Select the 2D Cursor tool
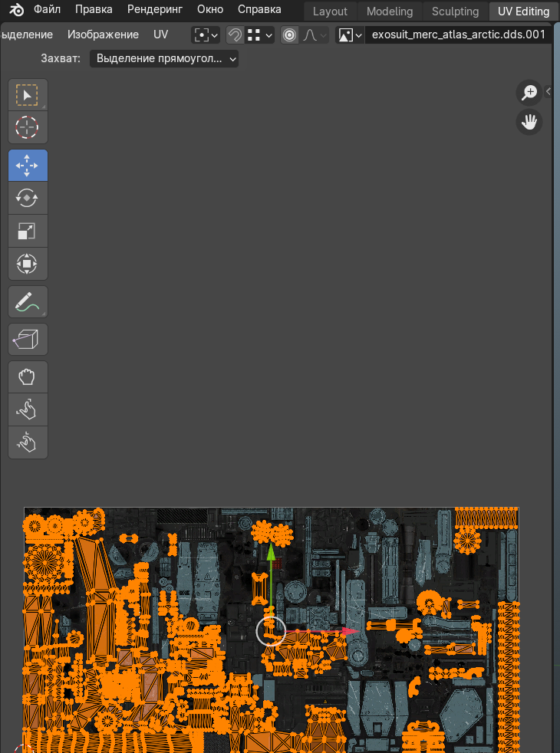The height and width of the screenshot is (753, 560). [28, 128]
